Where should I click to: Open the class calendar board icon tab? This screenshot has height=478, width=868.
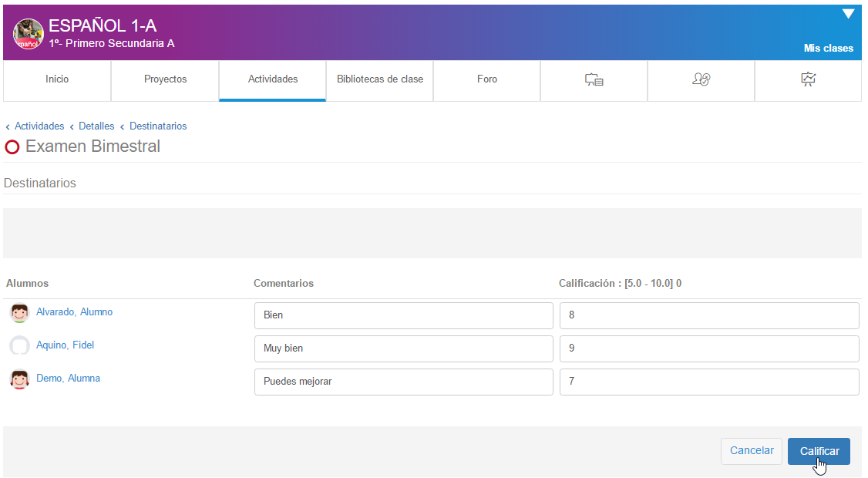click(594, 79)
